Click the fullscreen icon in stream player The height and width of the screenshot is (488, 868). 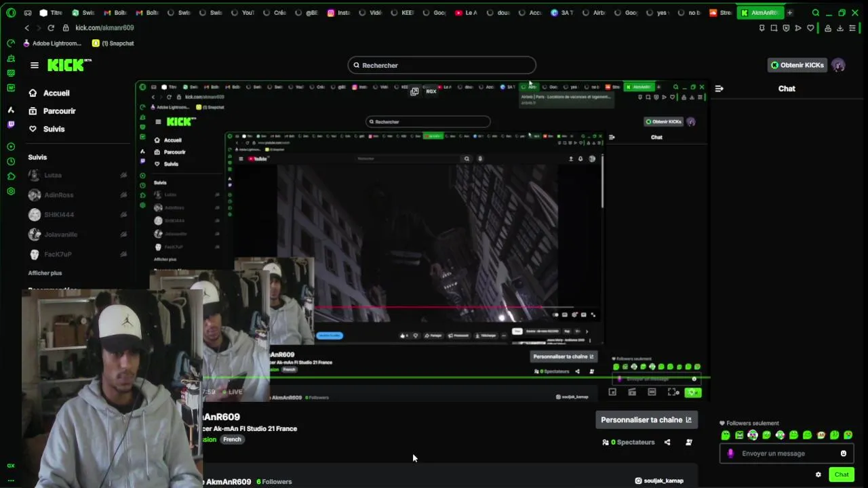673,392
